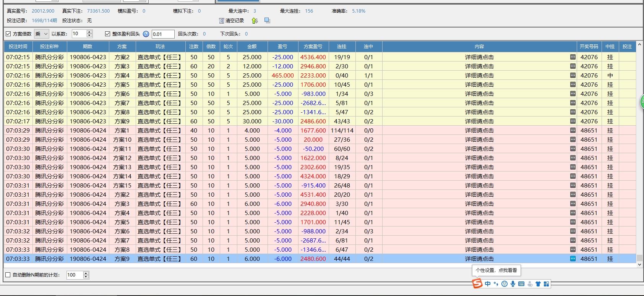Screen dimensions: 644x296
Task: Uncheck the 整体盈利回头 checkbox
Action: (107, 34)
